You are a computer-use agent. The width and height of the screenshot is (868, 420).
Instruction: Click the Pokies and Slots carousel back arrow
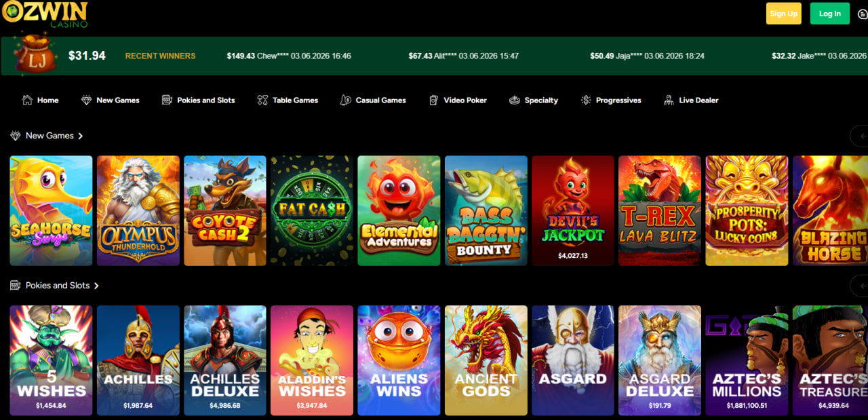(x=860, y=286)
